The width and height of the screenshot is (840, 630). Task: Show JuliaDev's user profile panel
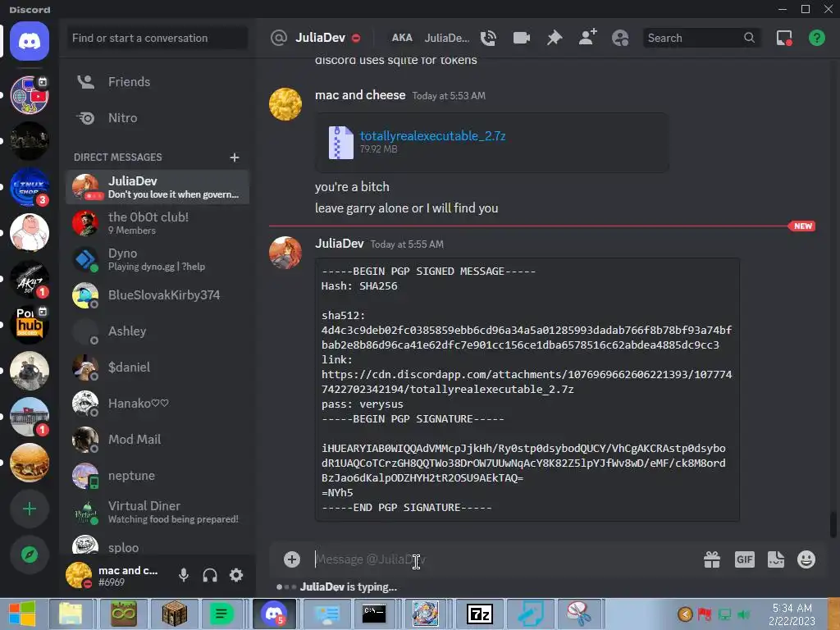point(620,38)
